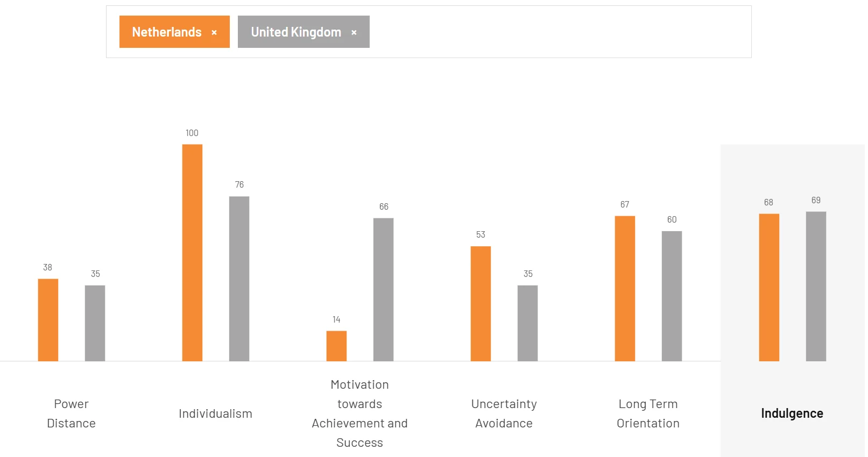Select the Individualism dimension label

pos(215,413)
